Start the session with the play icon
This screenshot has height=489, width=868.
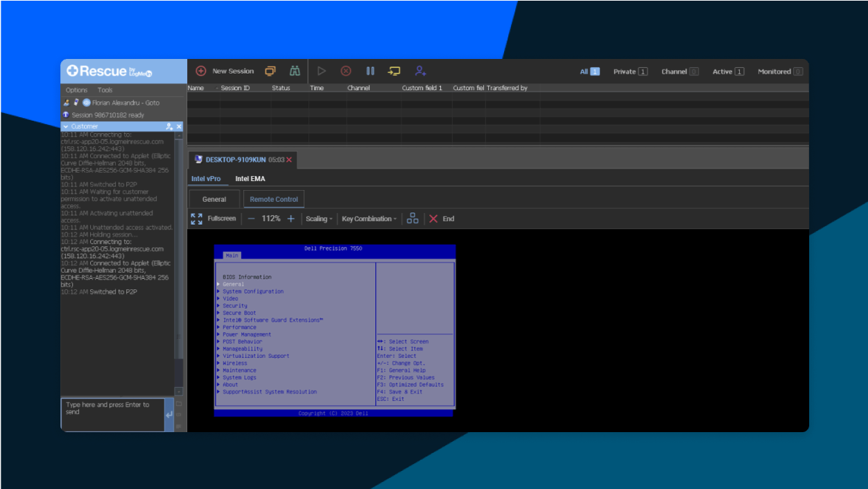tap(322, 71)
